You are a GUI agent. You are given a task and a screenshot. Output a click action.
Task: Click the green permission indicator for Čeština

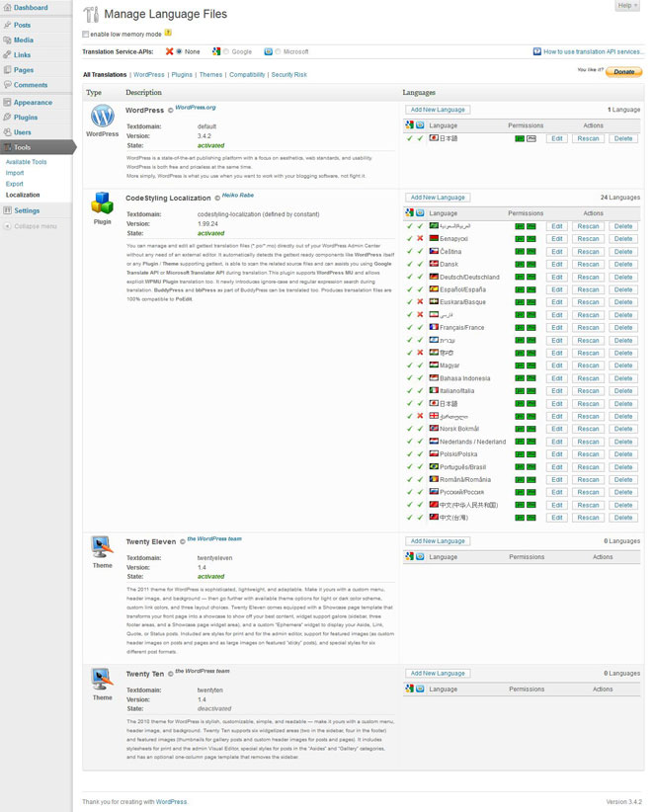tap(520, 252)
